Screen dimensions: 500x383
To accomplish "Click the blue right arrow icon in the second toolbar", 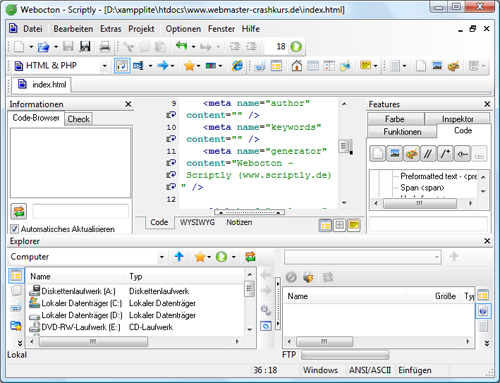I will [163, 65].
